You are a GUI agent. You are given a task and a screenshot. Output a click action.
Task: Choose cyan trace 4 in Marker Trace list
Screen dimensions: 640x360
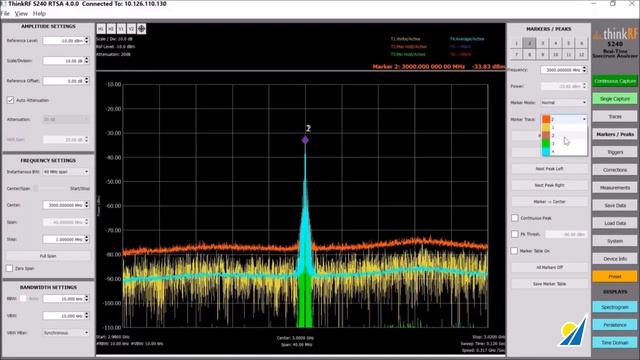pyautogui.click(x=564, y=151)
